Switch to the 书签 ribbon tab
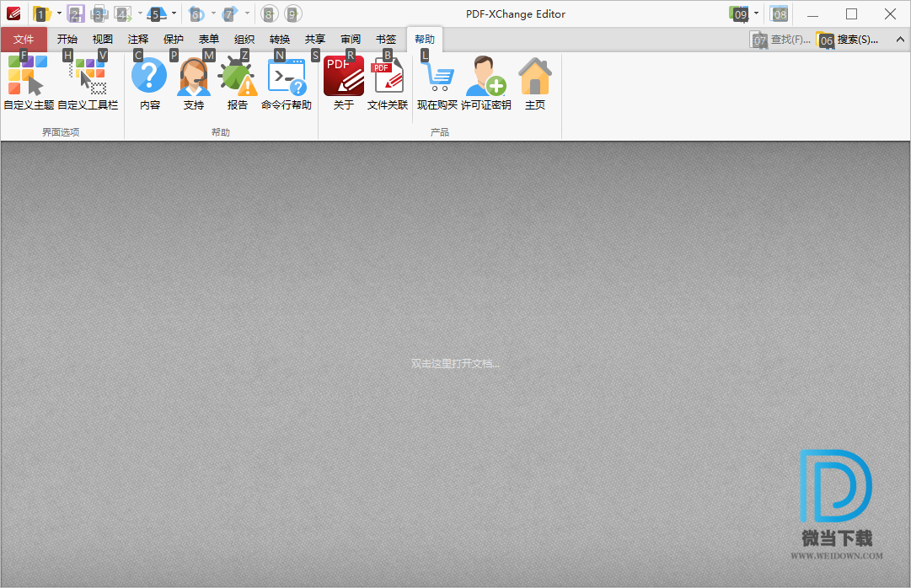 (386, 40)
